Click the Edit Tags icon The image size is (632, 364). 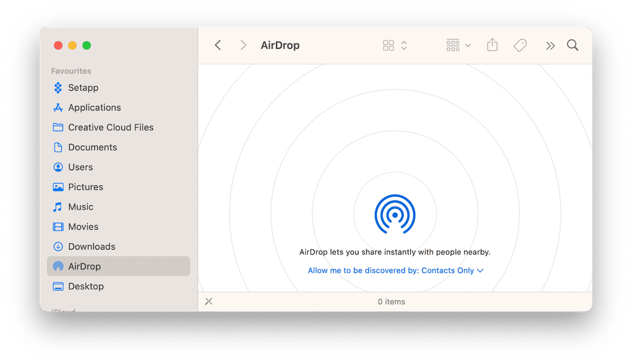click(520, 46)
